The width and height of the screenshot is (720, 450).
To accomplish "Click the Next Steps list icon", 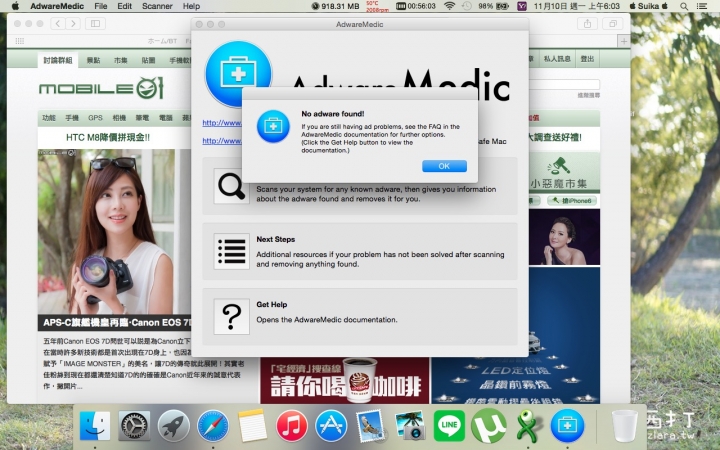I will (x=231, y=251).
